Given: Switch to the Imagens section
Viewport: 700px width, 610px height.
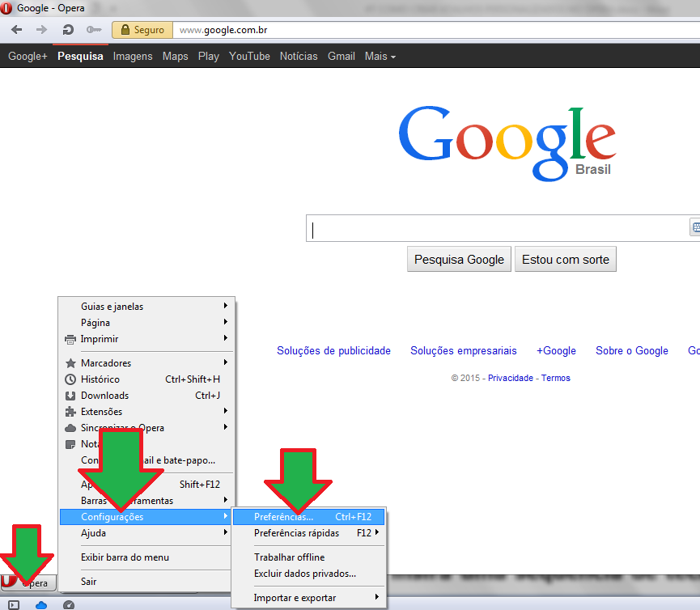Looking at the screenshot, I should pos(132,56).
